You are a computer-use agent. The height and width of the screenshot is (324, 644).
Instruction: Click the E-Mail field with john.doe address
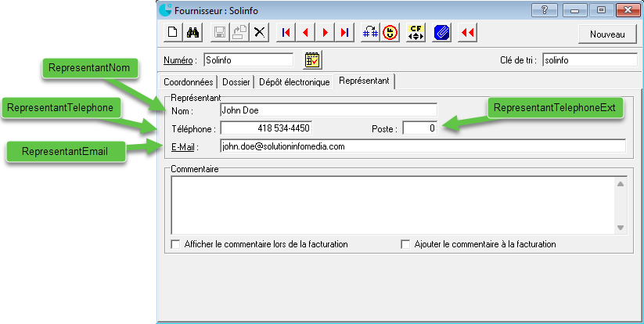(423, 146)
